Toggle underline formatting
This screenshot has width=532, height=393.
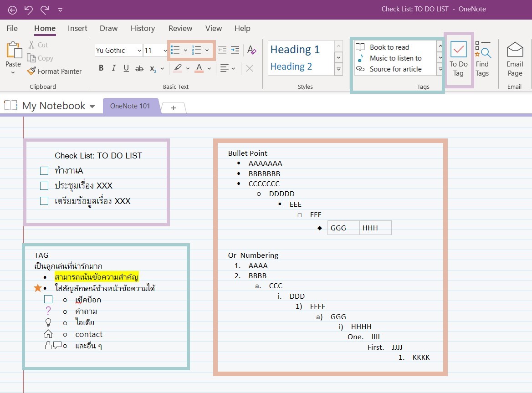pyautogui.click(x=126, y=68)
